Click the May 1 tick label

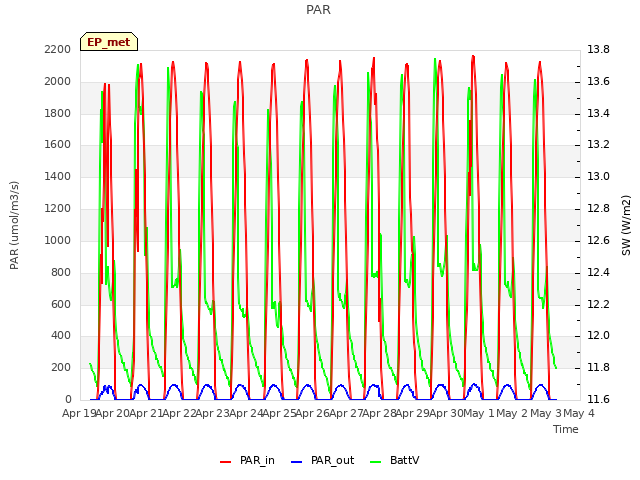pyautogui.click(x=479, y=413)
